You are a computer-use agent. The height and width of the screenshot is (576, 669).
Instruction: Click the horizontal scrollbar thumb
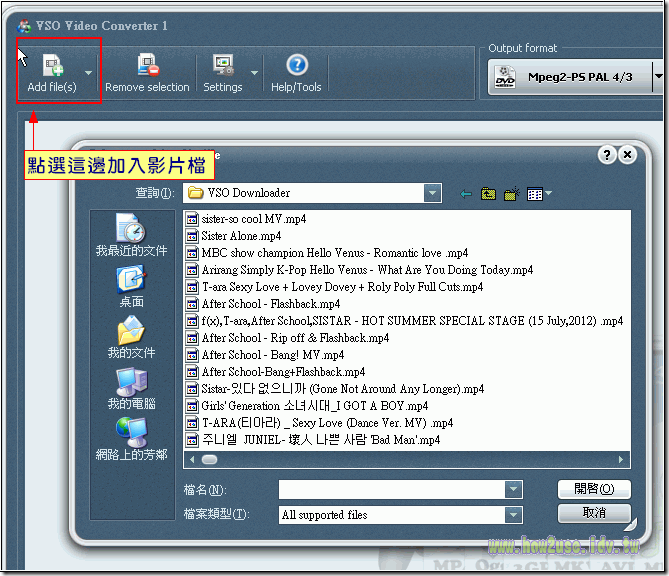pyautogui.click(x=209, y=460)
